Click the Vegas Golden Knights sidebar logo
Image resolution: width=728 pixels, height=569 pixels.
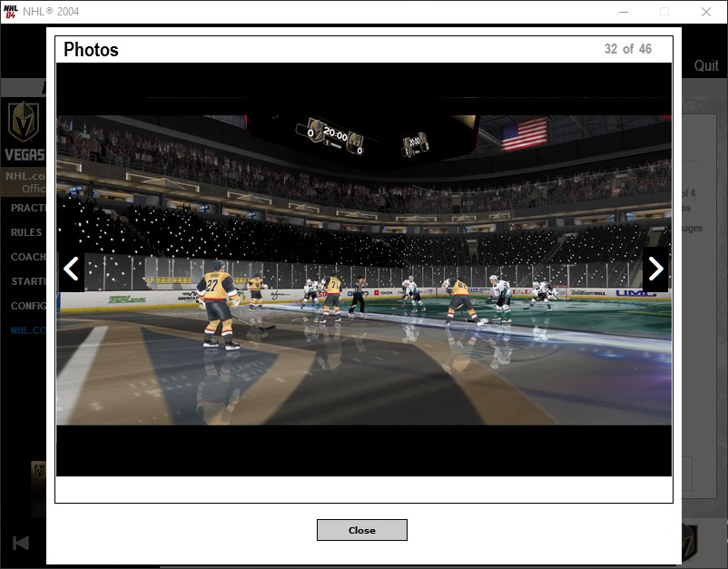click(x=24, y=122)
